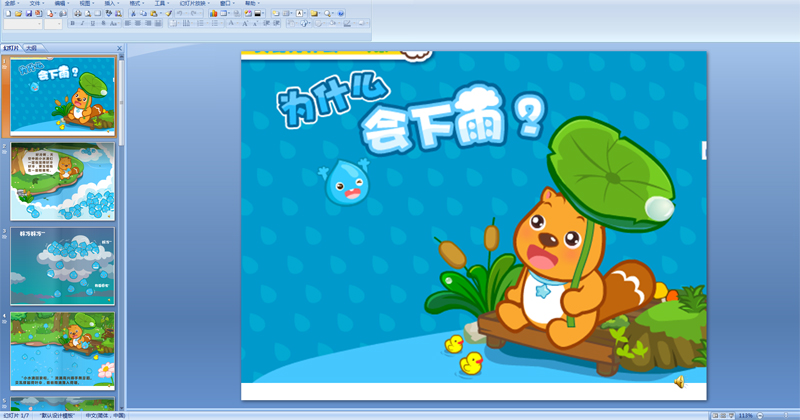Click the Undo arrow icon
Viewport: 800px width, 420px height.
pos(180,14)
